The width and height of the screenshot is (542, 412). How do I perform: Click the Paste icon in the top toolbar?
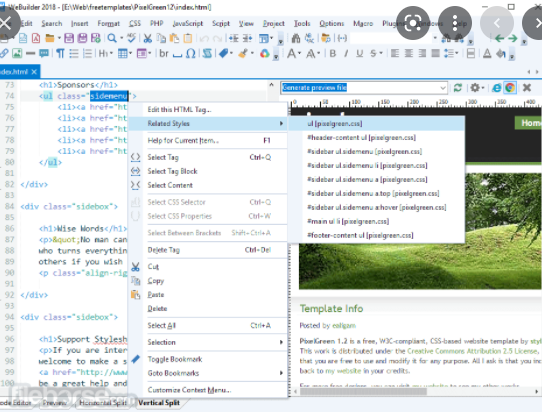click(x=174, y=38)
